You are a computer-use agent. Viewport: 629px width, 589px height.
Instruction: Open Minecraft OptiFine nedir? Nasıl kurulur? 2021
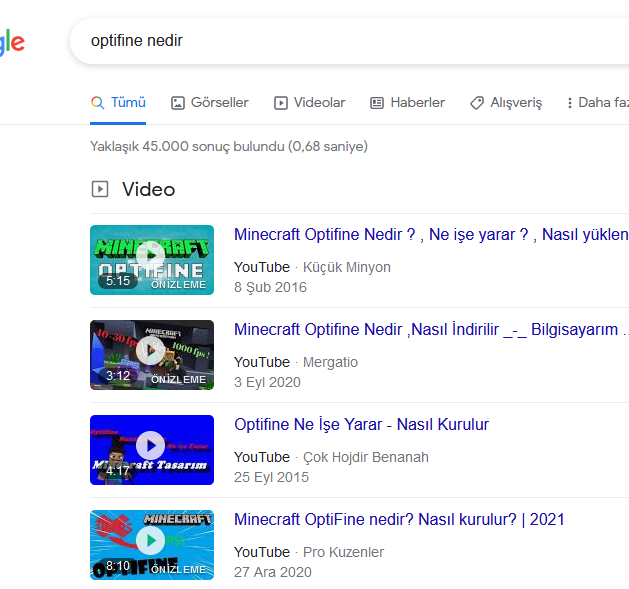[x=399, y=520]
